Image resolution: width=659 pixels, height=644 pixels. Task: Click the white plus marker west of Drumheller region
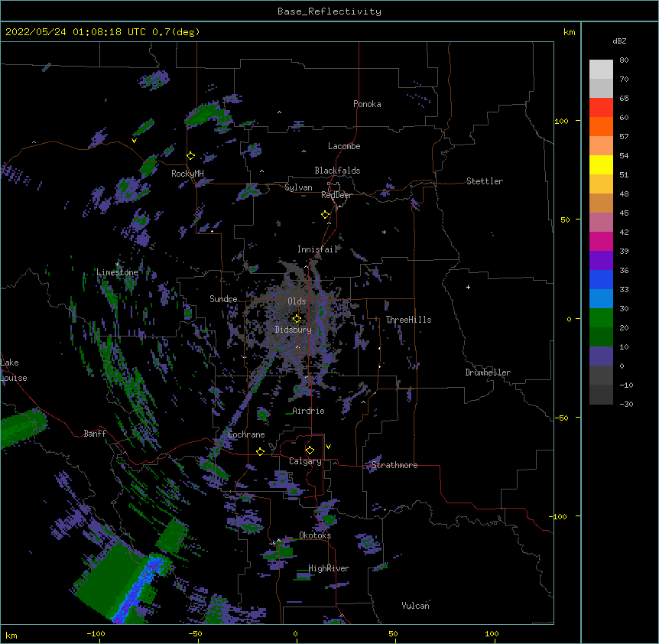coord(468,287)
